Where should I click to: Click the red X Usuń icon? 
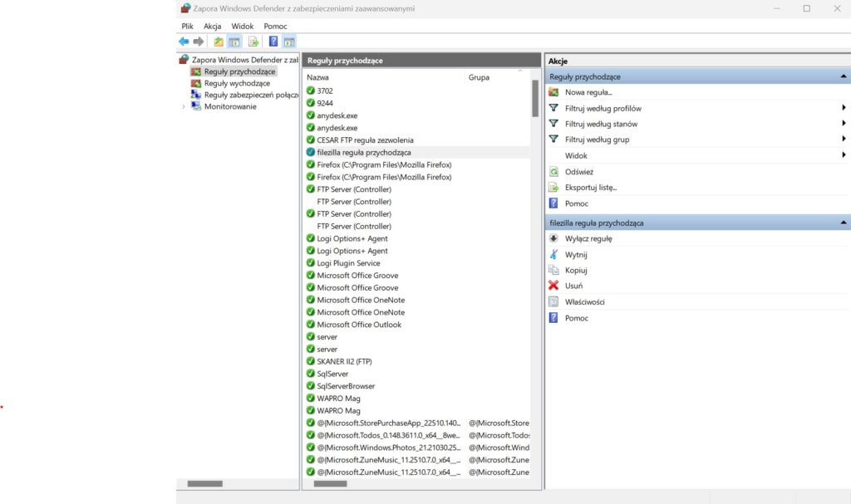(553, 286)
